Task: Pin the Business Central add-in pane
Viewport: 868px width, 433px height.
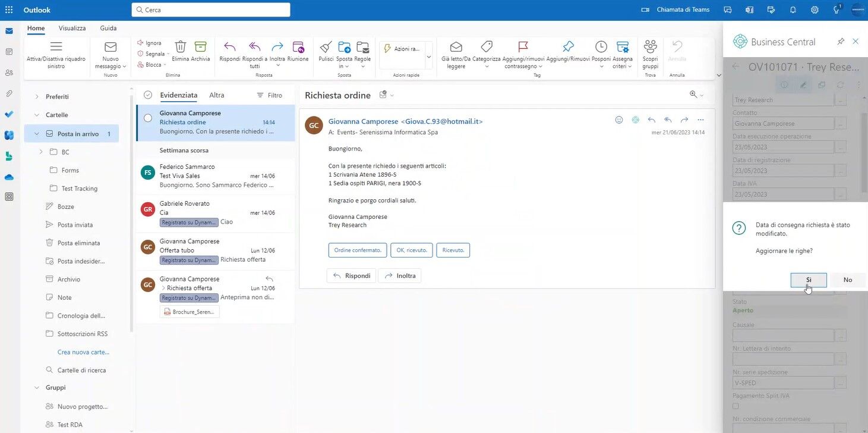Action: [x=841, y=41]
